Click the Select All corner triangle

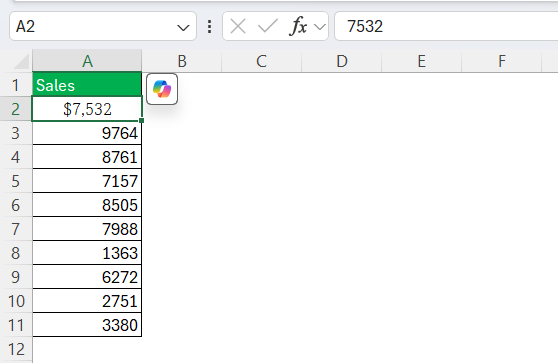click(21, 62)
